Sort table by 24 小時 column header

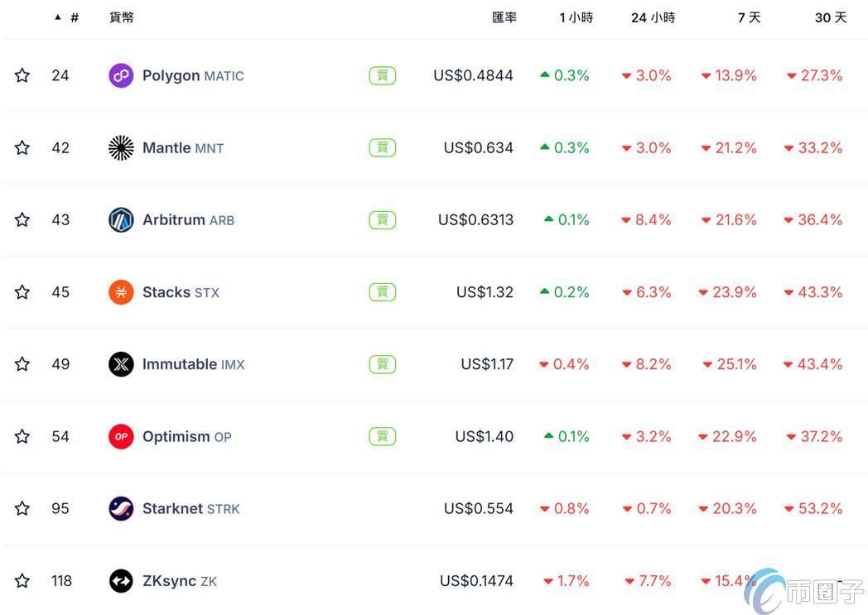[653, 17]
